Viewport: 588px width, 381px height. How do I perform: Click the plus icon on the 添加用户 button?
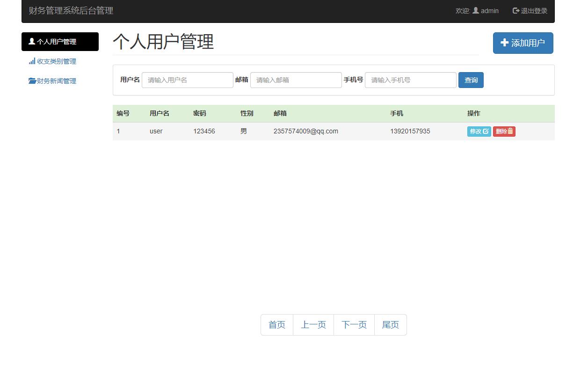(504, 43)
